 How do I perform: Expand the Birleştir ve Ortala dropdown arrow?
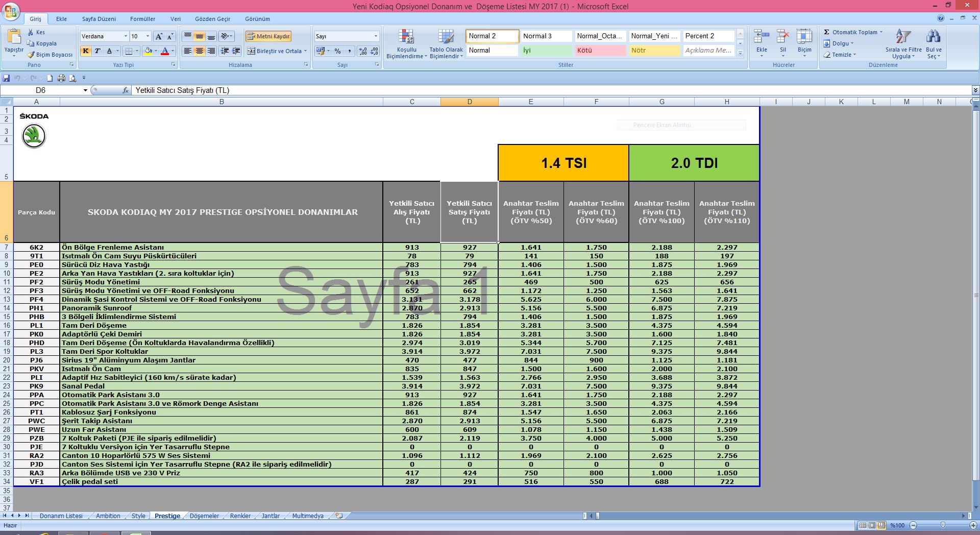click(x=305, y=51)
